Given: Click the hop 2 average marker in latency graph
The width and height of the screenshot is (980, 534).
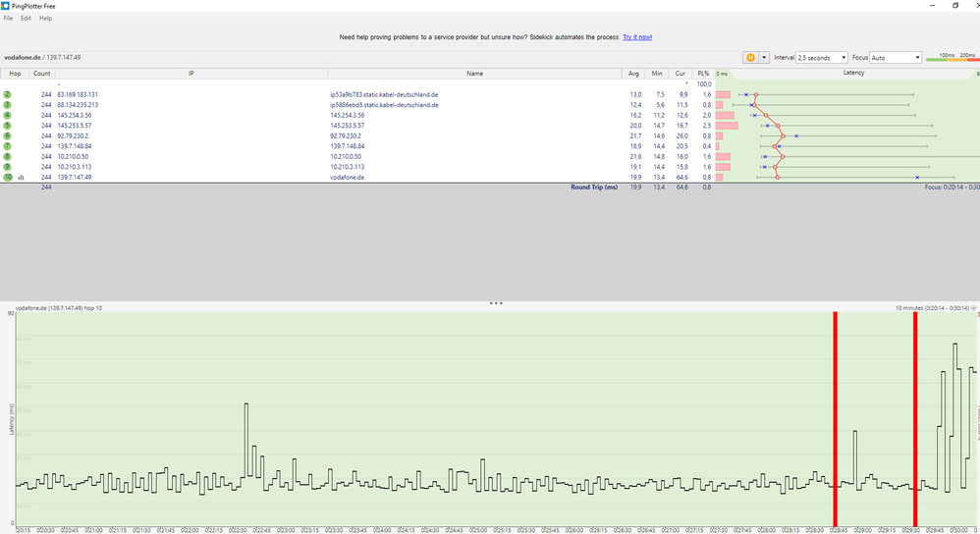Looking at the screenshot, I should pos(756,95).
